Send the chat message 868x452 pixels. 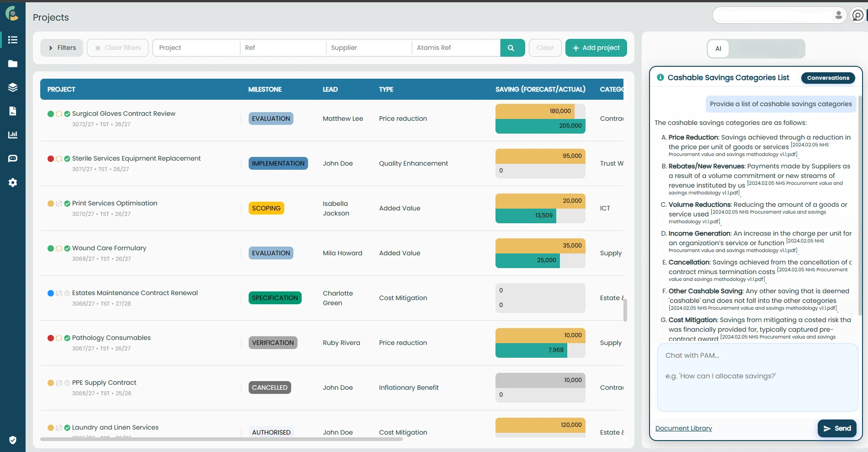[837, 429]
